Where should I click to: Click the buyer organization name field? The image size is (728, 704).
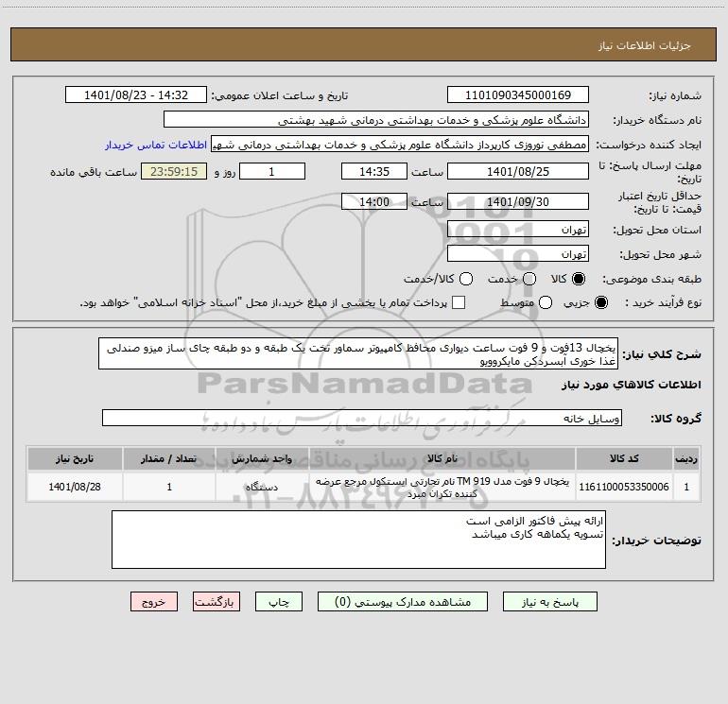376,120
